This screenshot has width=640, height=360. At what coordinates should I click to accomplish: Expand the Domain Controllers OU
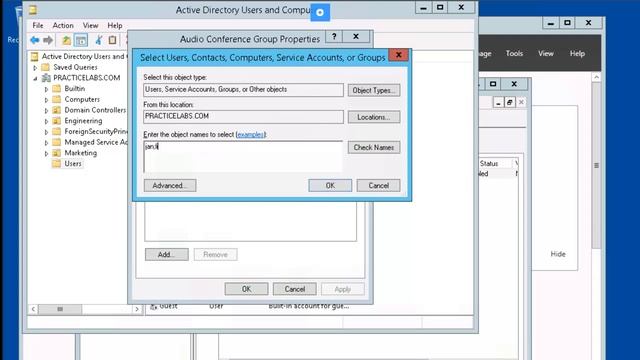(x=46, y=110)
